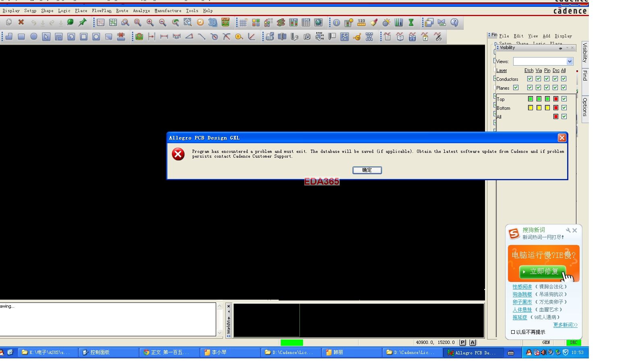The width and height of the screenshot is (644, 362).
Task: Click the zoom out magnifier icon
Action: click(x=163, y=23)
